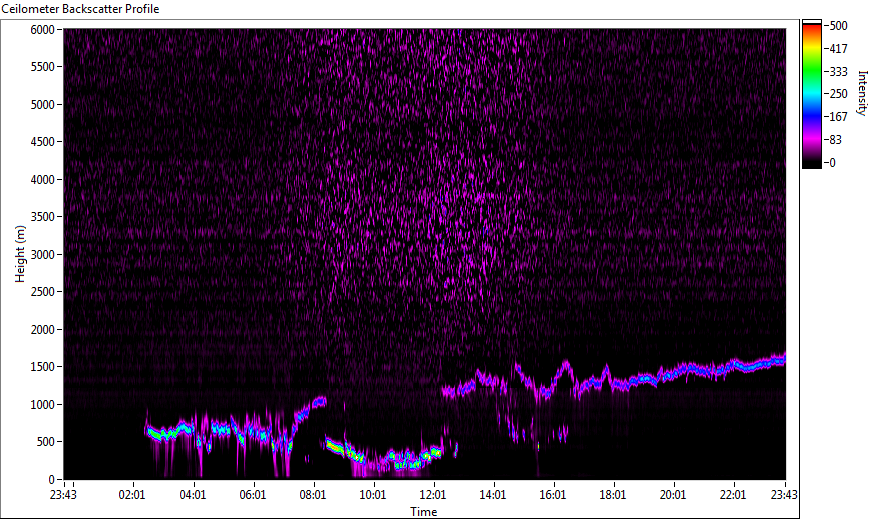The image size is (872, 519).
Task: Click the 0 value on intensity scale
Action: (x=832, y=162)
